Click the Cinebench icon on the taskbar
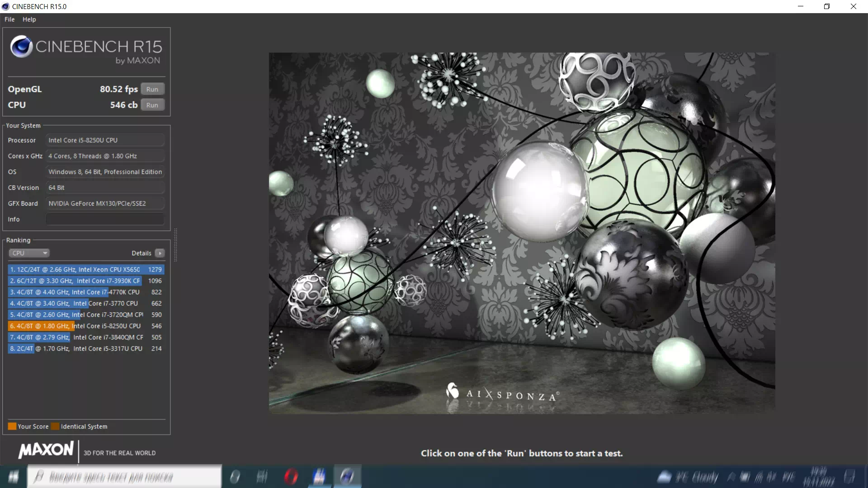Screen dimensions: 868x488 (347, 477)
